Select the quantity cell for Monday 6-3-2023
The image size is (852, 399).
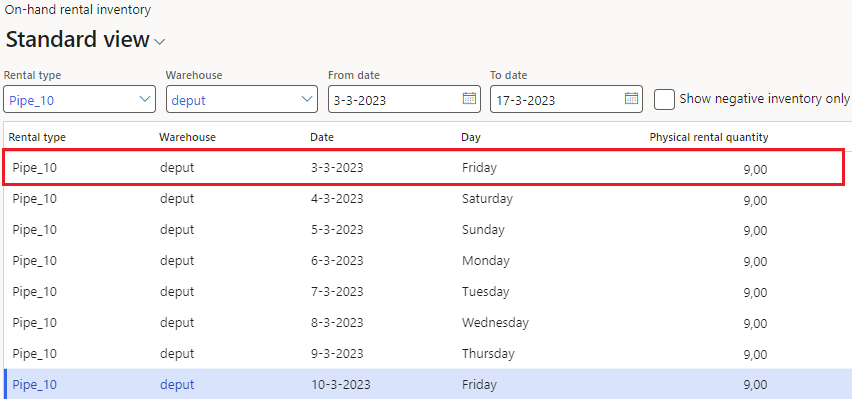(755, 261)
